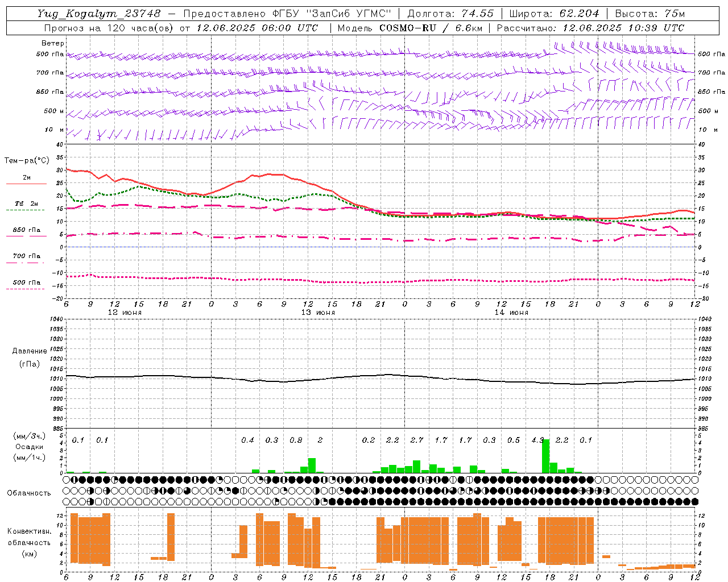Click the dotted legend line under temperature 500 гПа
The height and width of the screenshot is (582, 728).
coord(25,289)
